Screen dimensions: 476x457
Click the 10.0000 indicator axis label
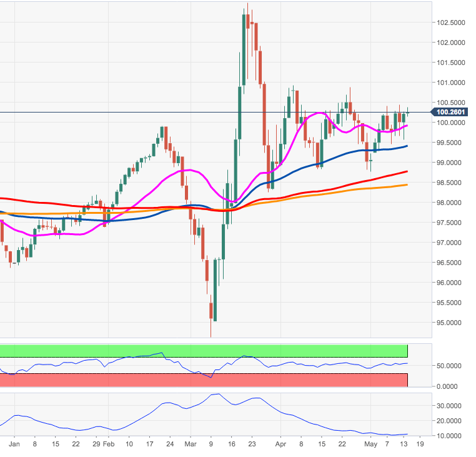[x=449, y=436]
